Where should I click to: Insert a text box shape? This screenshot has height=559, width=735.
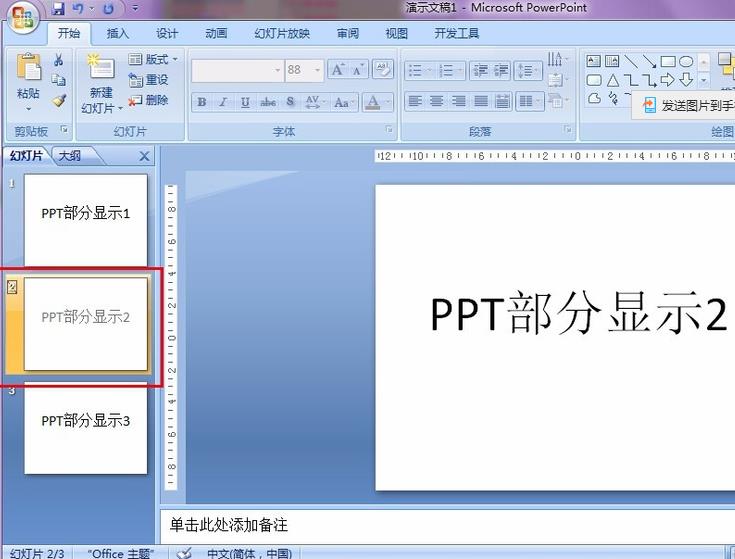(x=593, y=61)
